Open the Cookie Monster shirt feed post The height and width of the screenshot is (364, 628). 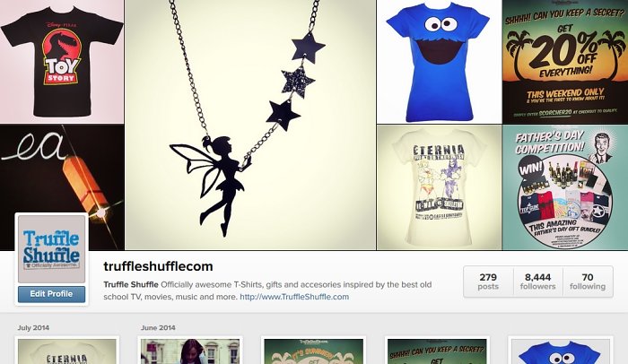tap(561, 351)
